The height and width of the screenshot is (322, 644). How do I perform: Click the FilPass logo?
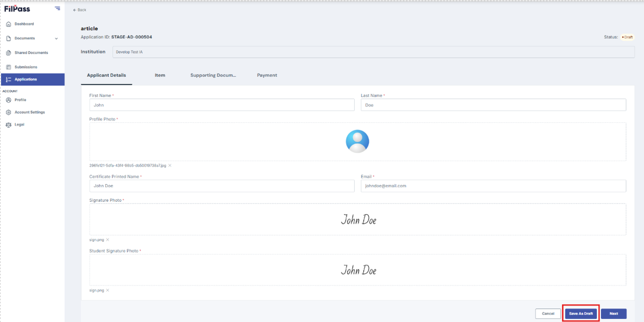pos(17,9)
